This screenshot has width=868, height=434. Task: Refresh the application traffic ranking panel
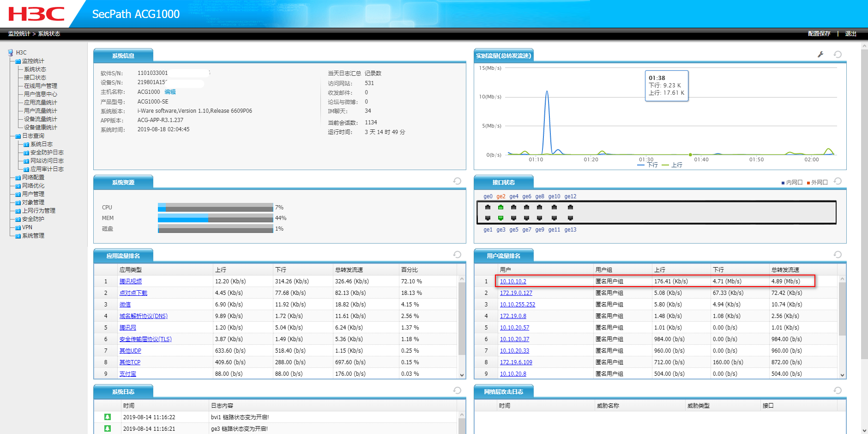pos(457,255)
